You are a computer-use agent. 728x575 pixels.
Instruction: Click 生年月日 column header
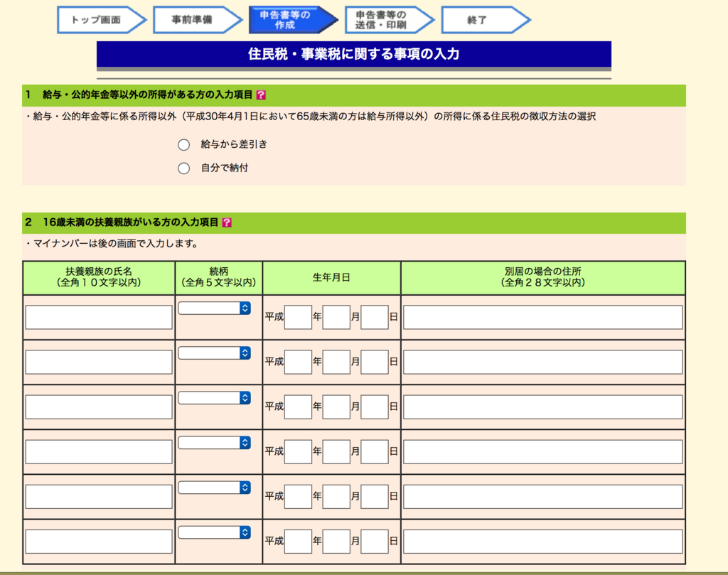pyautogui.click(x=331, y=277)
